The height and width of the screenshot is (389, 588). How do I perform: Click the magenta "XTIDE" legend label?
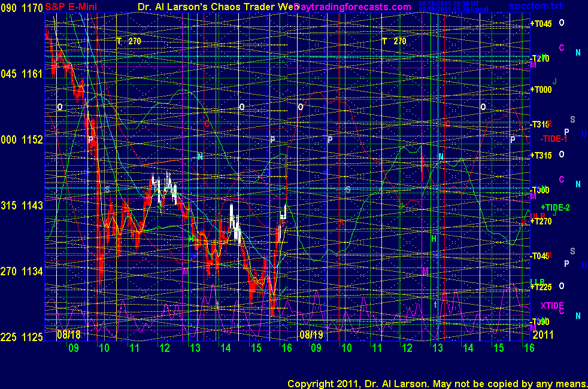552,305
